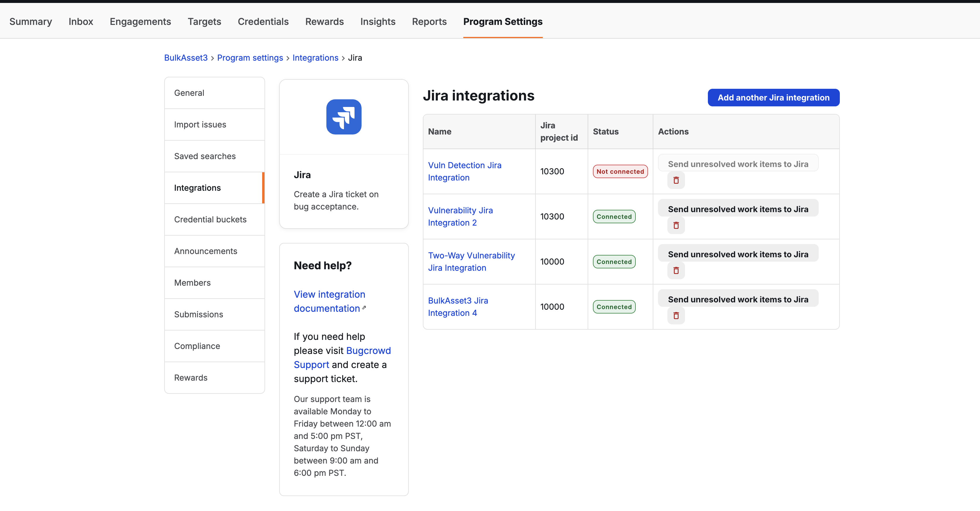This screenshot has width=980, height=511.
Task: Open Rewards in the settings sidebar
Action: (215, 378)
